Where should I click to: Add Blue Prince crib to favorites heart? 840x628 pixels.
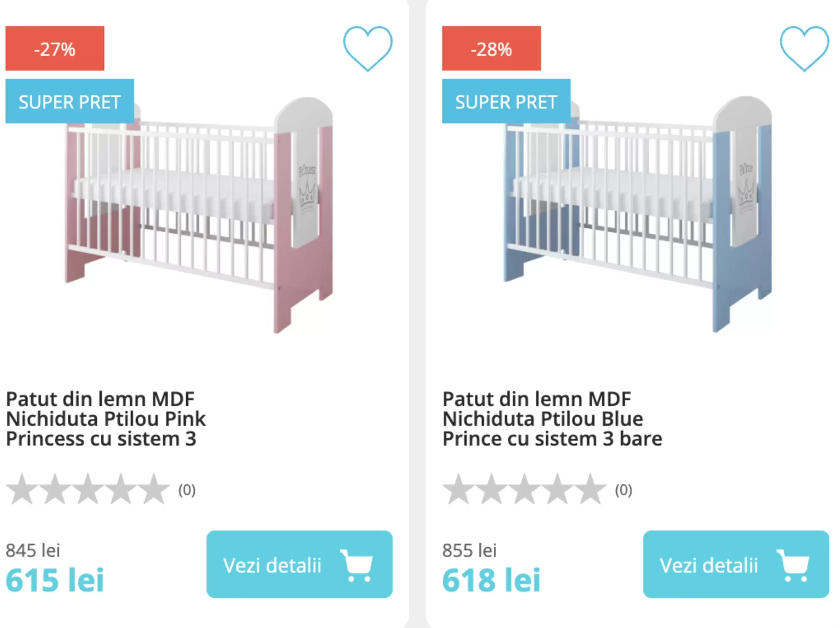804,48
